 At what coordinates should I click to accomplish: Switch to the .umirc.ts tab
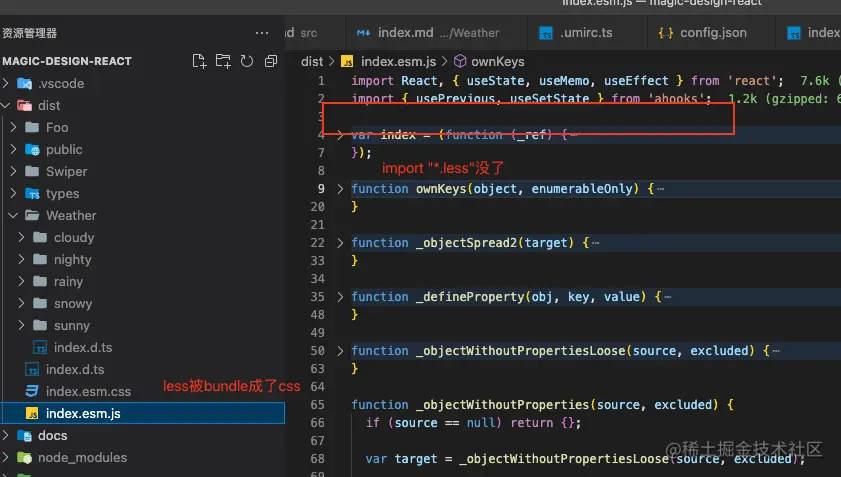point(587,33)
